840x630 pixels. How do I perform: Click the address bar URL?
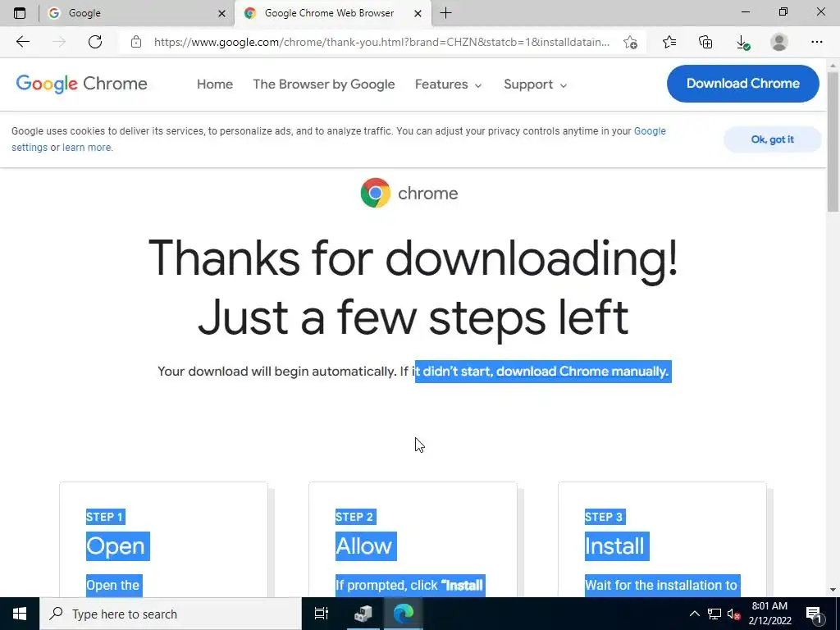[x=381, y=42]
